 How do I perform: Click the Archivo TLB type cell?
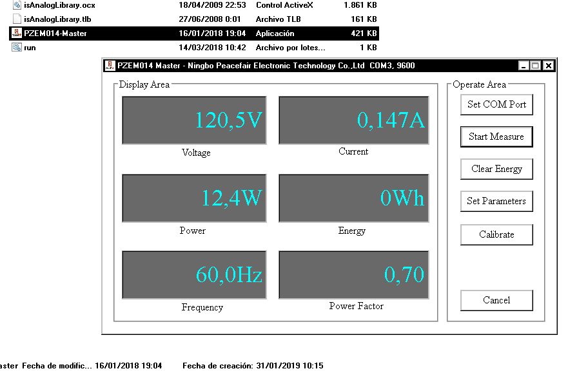click(279, 19)
